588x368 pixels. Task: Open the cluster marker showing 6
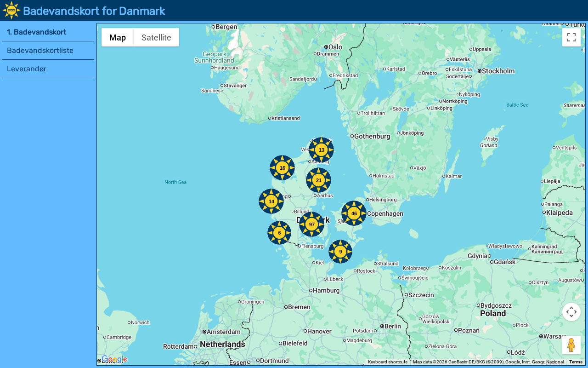tap(279, 233)
